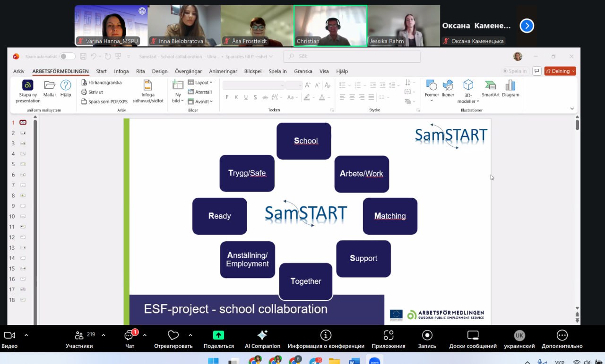Click the Skapa ny presentation icon
This screenshot has width=605, height=364.
tap(28, 85)
